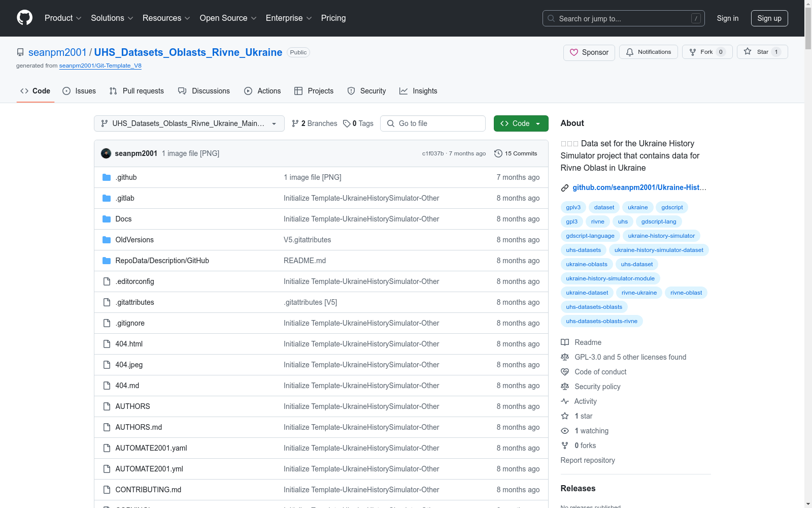
Task: Click the Sign up button
Action: 769,18
